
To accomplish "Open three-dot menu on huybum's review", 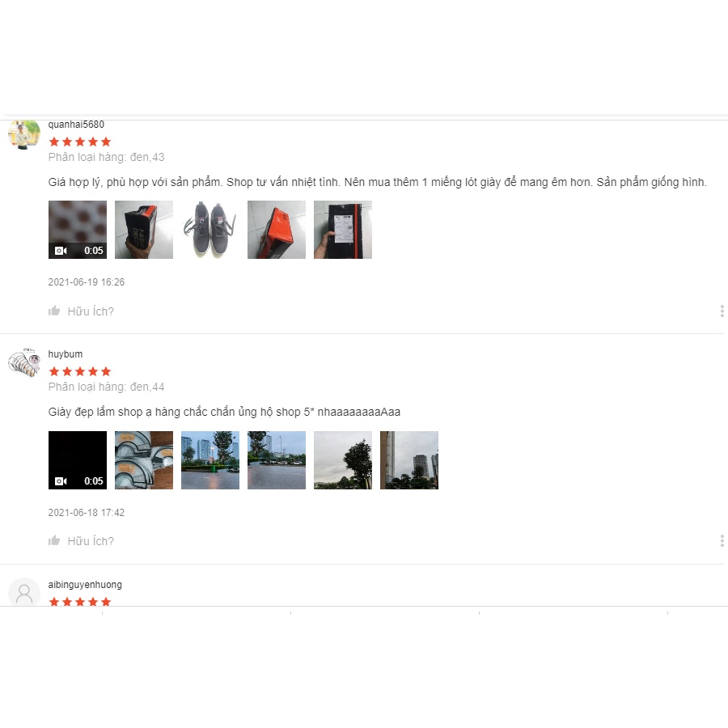I will [x=722, y=541].
